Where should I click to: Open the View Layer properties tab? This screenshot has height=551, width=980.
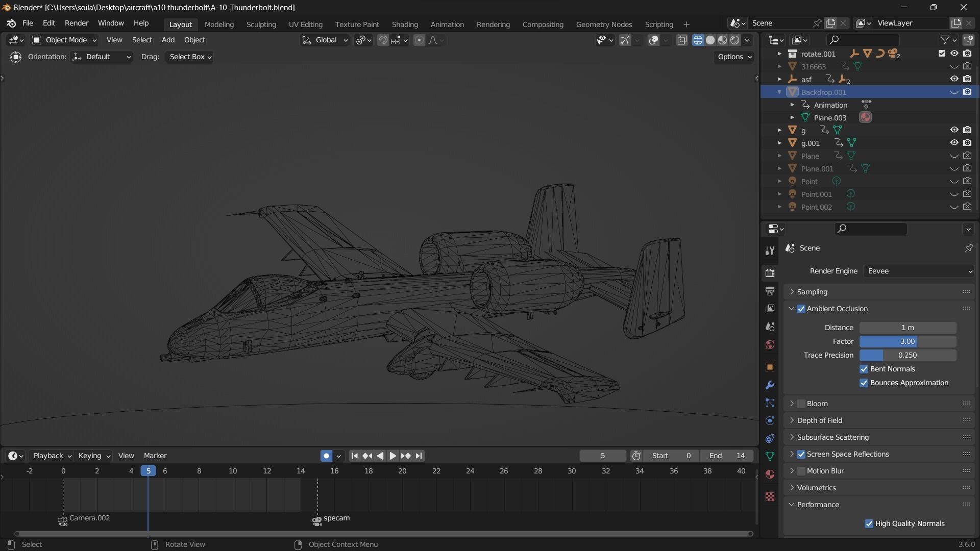click(770, 309)
